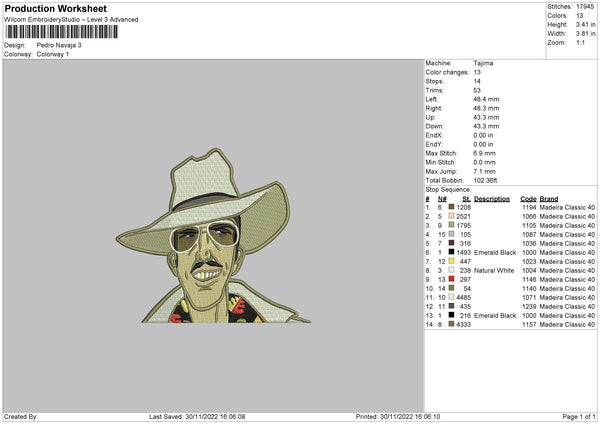600x424 pixels.
Task: Click the Brand column header
Action: [x=549, y=199]
